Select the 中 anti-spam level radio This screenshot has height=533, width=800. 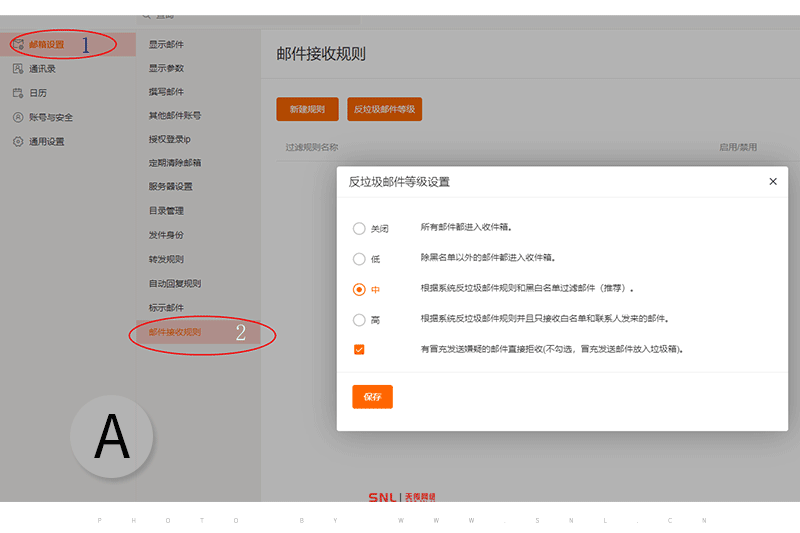359,289
